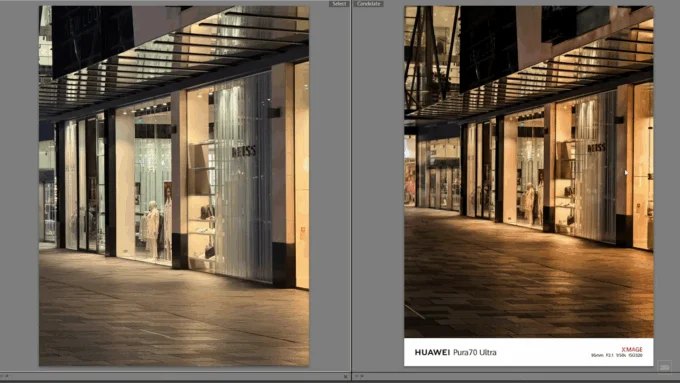Screen dimensions: 680x383
Task: Click the Candidate label above right photo
Action: click(368, 3)
